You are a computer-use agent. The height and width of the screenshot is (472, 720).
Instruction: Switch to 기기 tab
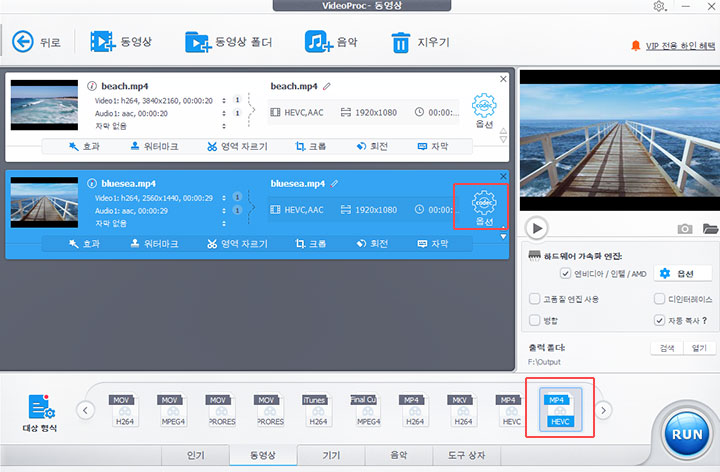[331, 455]
